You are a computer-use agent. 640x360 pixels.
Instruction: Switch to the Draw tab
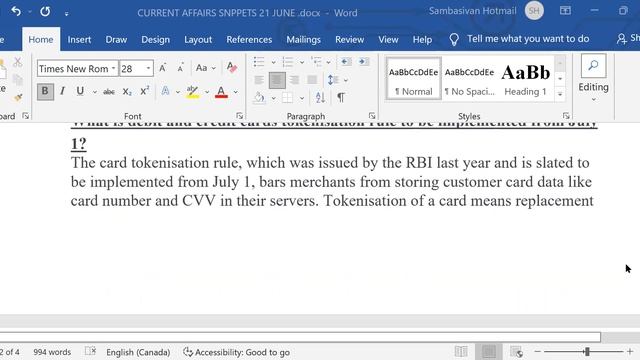point(116,40)
